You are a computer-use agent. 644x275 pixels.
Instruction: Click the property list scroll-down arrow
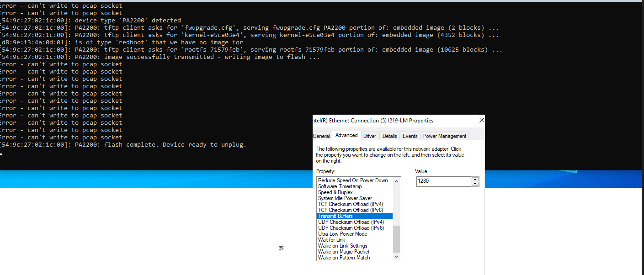(397, 257)
